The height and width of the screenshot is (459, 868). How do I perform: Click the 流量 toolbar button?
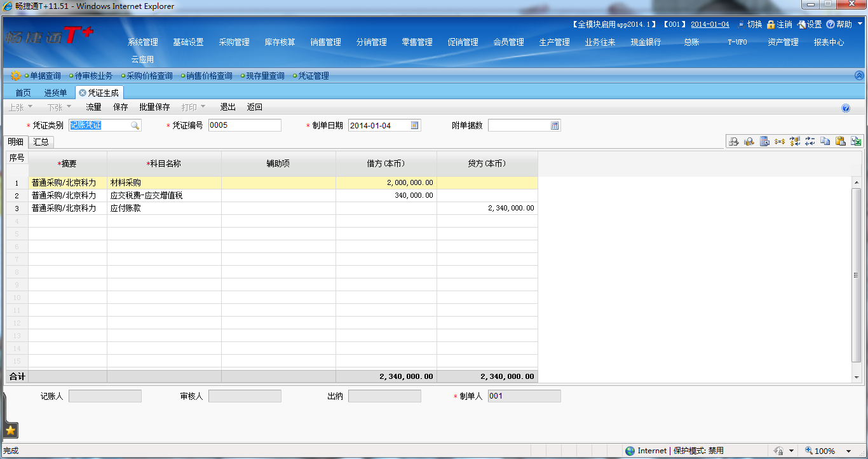[93, 107]
